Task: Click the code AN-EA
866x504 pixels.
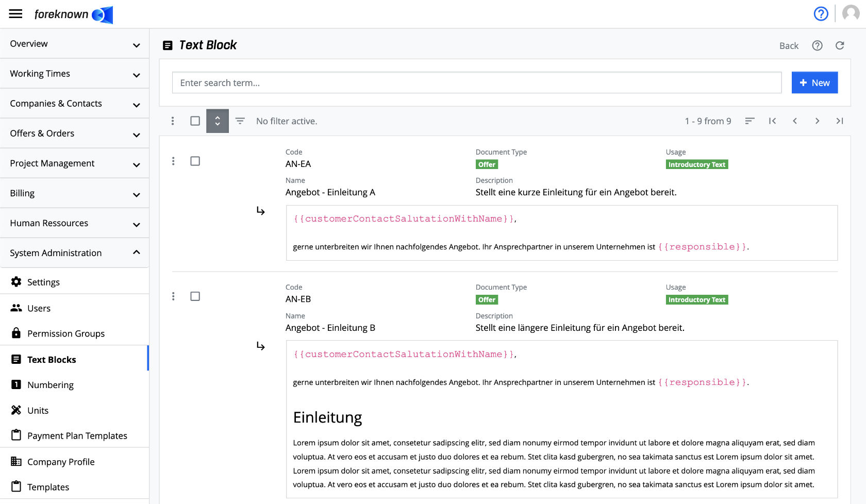Action: click(298, 164)
